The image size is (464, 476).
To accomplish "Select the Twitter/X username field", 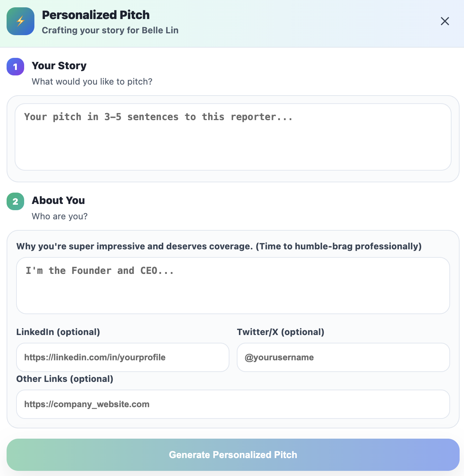I will (343, 357).
